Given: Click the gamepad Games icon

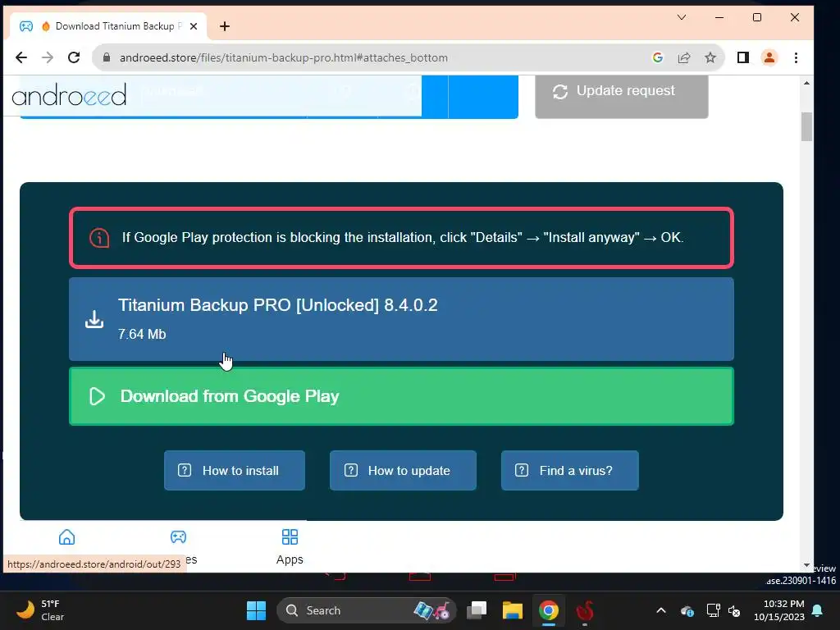Looking at the screenshot, I should click(x=178, y=536).
